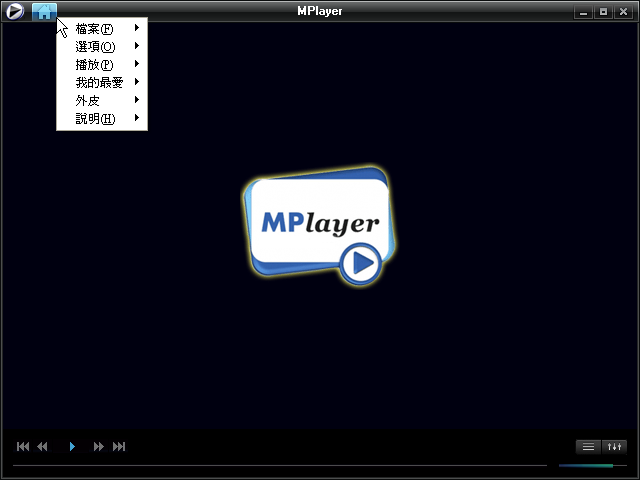Expand the 說明(H) help submenu arrow
Image resolution: width=640 pixels, height=480 pixels.
[136, 119]
